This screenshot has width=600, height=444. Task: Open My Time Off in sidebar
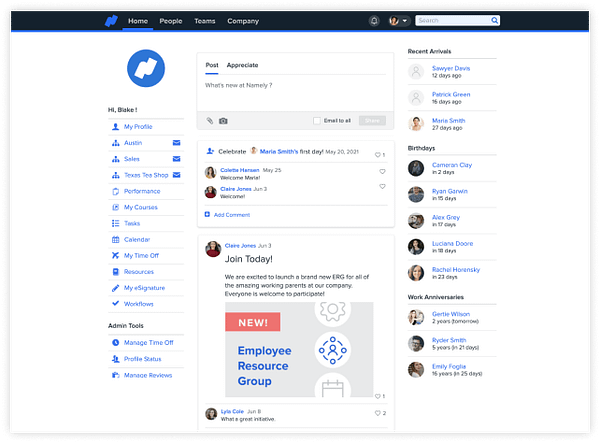[141, 256]
